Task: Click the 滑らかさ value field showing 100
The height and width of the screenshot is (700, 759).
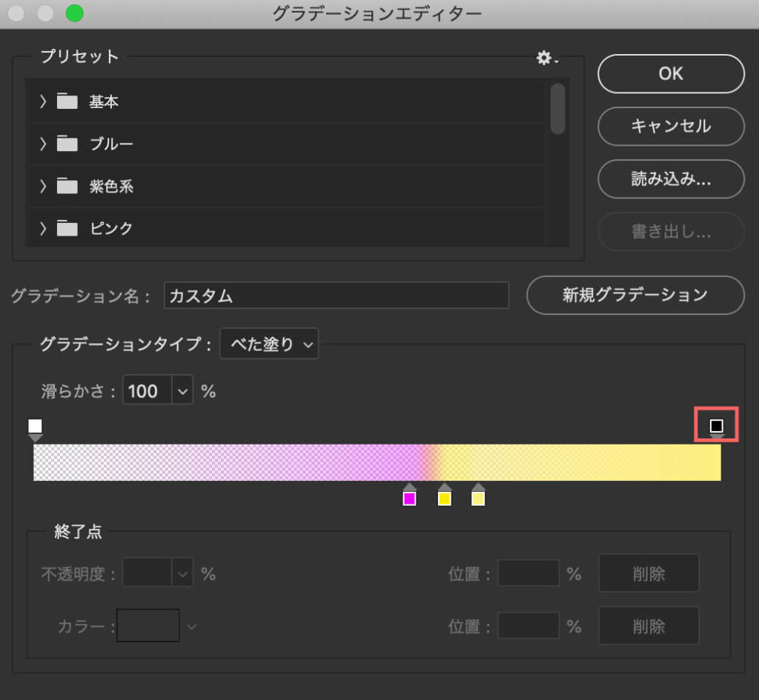Action: [148, 390]
